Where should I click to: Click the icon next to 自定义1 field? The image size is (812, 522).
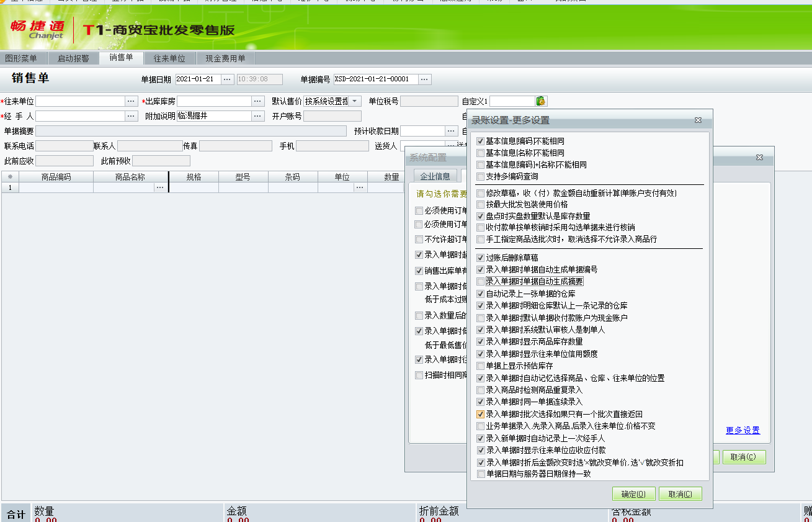541,101
